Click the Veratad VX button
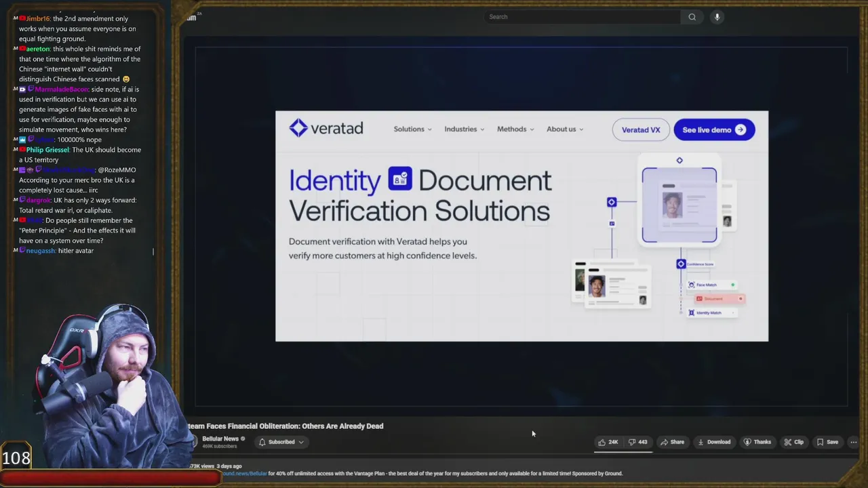 [641, 129]
